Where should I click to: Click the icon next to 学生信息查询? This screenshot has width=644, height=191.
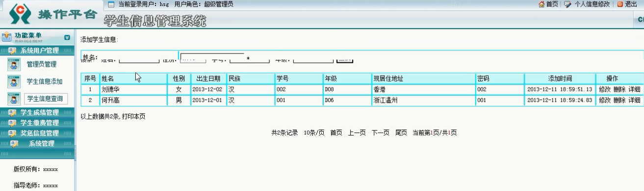pos(14,99)
